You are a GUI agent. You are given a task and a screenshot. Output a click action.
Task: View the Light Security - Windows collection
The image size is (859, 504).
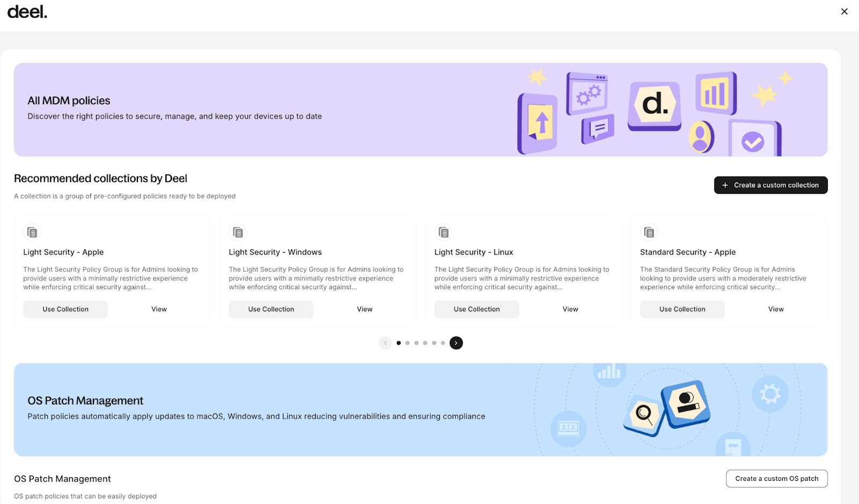click(365, 309)
